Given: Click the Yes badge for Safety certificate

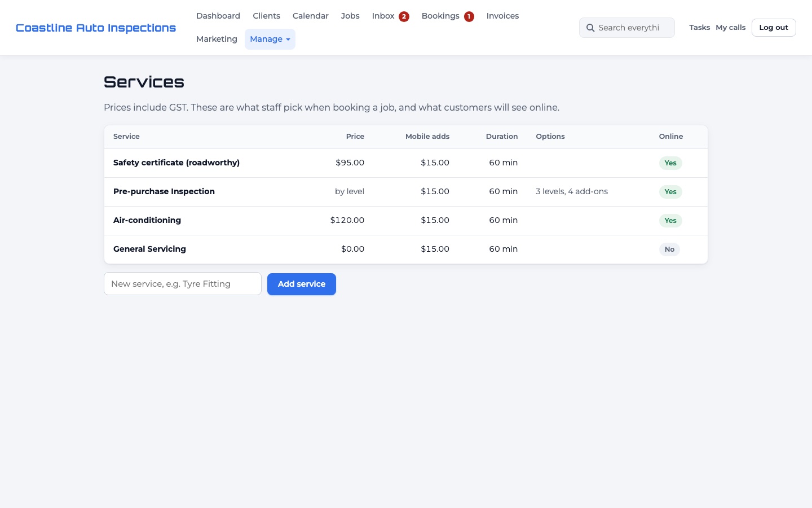Looking at the screenshot, I should click(x=670, y=163).
